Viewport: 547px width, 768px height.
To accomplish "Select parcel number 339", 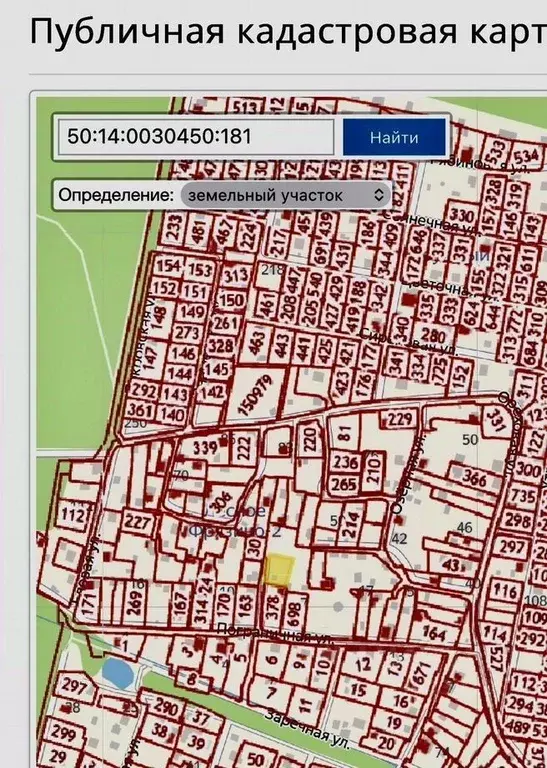I will click(x=205, y=448).
